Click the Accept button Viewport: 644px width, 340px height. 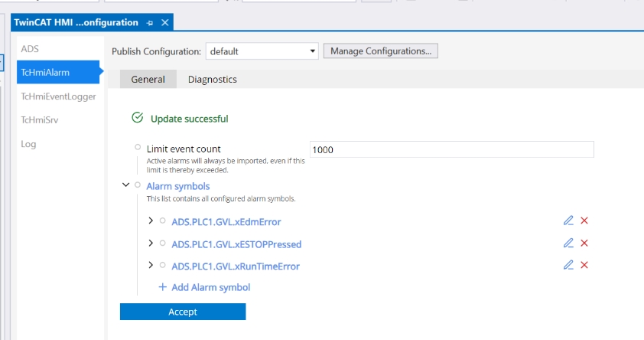[x=183, y=312]
